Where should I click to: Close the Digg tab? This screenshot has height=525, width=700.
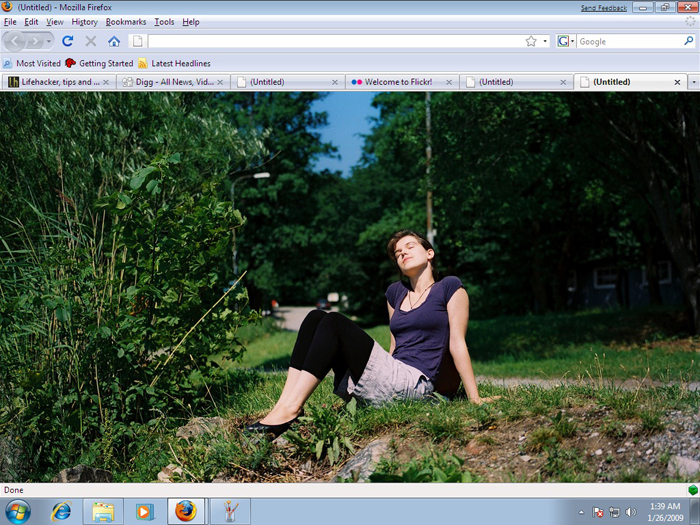pyautogui.click(x=220, y=82)
